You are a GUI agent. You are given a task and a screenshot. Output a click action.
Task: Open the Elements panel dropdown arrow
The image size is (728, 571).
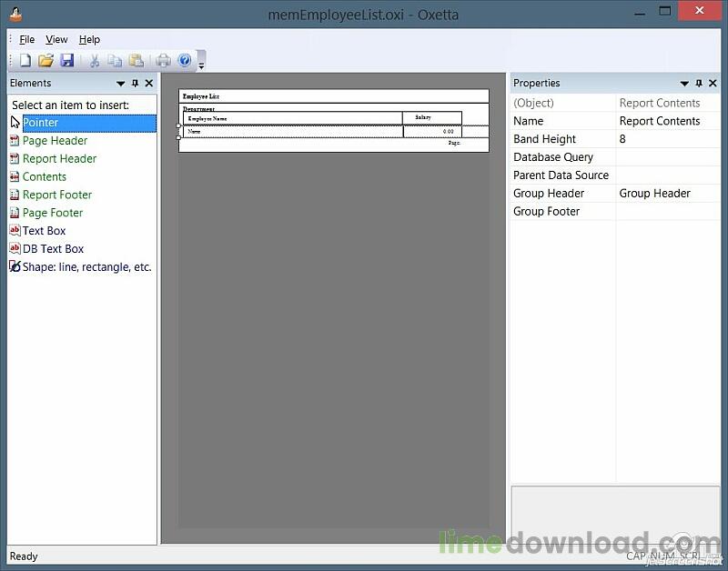tap(121, 84)
